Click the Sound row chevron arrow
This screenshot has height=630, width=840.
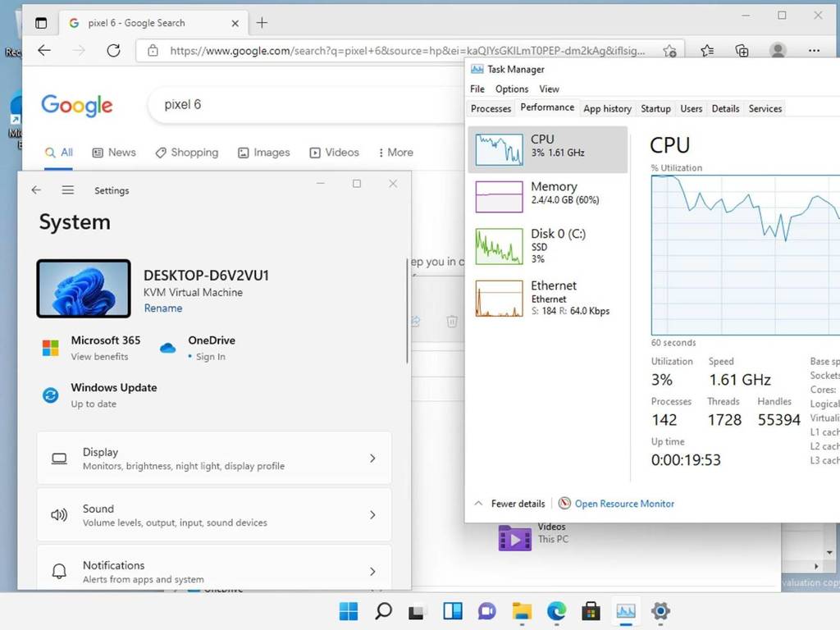coord(372,515)
